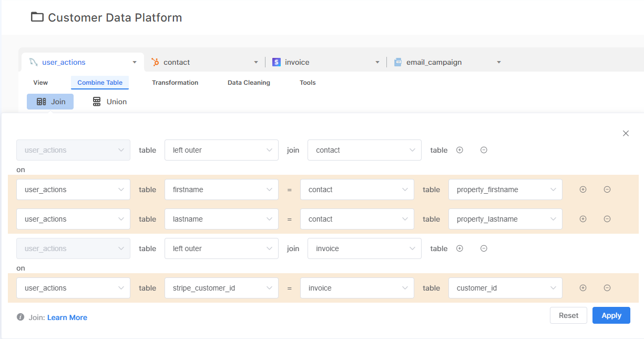
Task: Remove the property_lastname condition row
Action: (607, 219)
